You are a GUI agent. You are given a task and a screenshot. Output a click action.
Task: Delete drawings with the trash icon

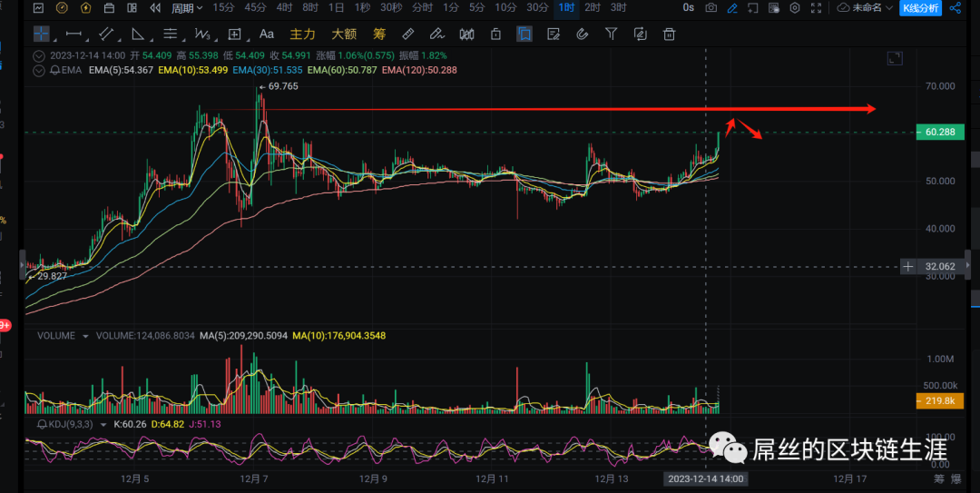[669, 34]
